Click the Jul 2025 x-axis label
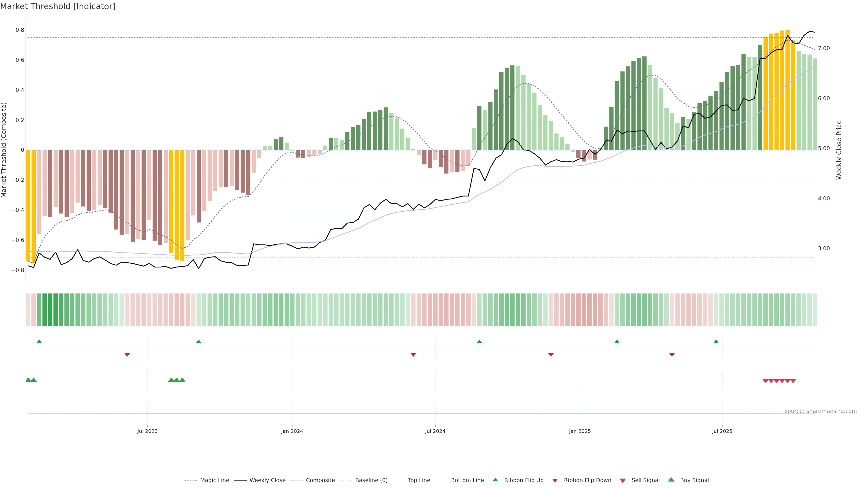The width and height of the screenshot is (868, 488). (722, 431)
